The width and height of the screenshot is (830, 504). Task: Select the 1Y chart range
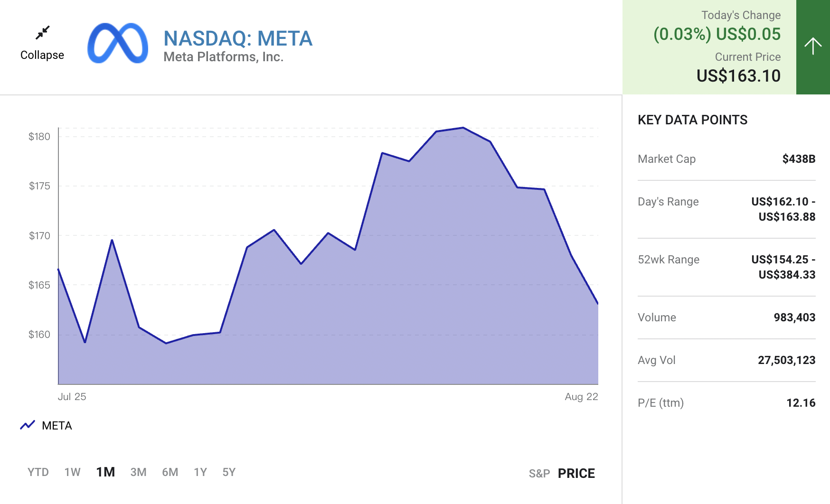(200, 472)
